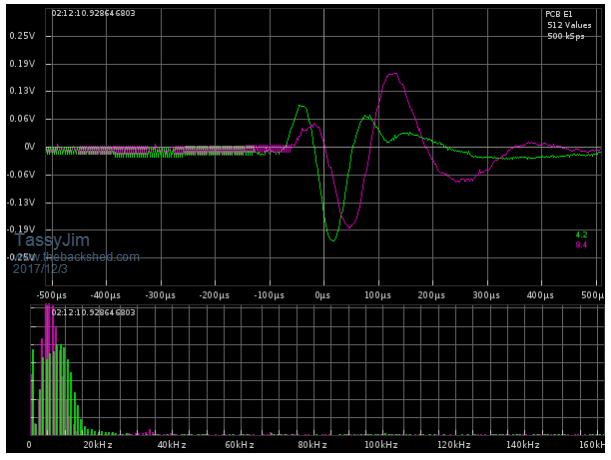Image resolution: width=611 pixels, height=460 pixels.
Task: Select the green trace legend value 4.2
Action: coord(581,235)
